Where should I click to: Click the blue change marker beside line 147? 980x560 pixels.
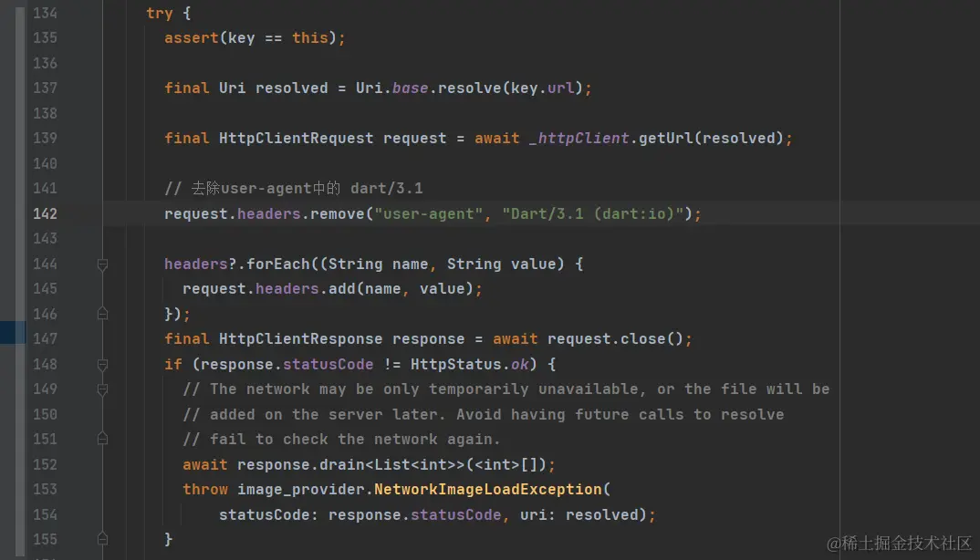13,333
